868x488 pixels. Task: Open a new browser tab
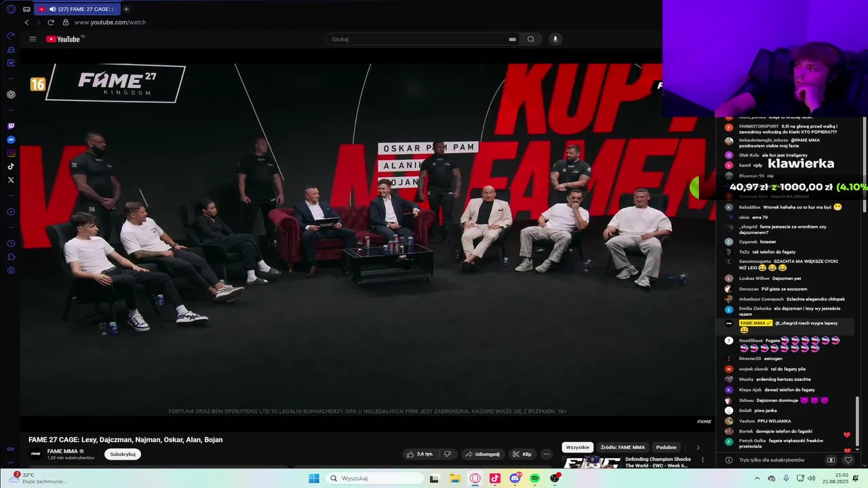point(126,9)
